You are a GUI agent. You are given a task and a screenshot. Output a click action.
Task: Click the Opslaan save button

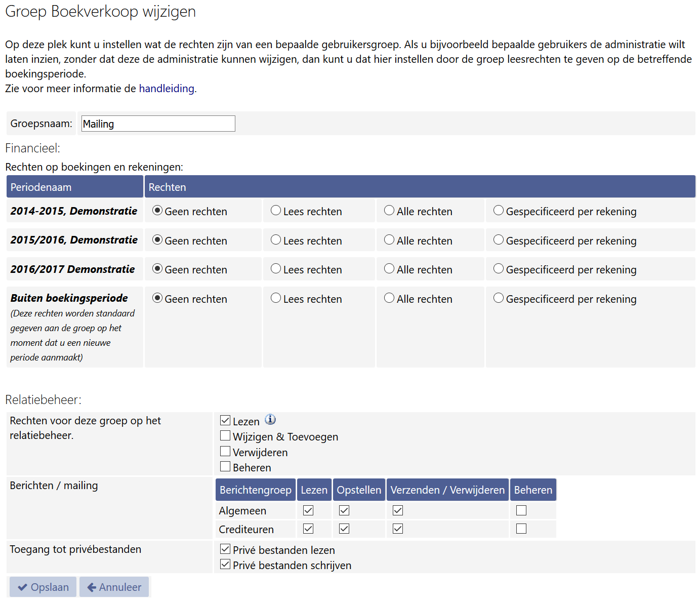(x=43, y=587)
